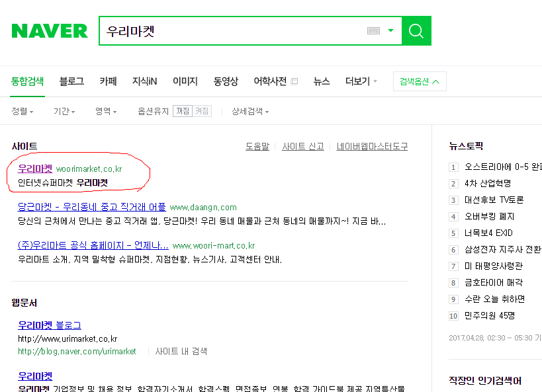This screenshot has height=392, width=542.
Task: Open the 기간 period dropdown
Action: tap(64, 111)
